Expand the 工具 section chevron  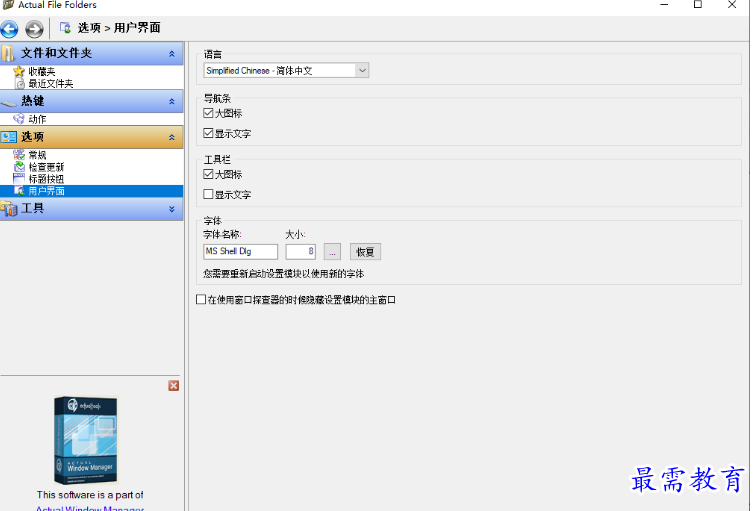coord(171,209)
